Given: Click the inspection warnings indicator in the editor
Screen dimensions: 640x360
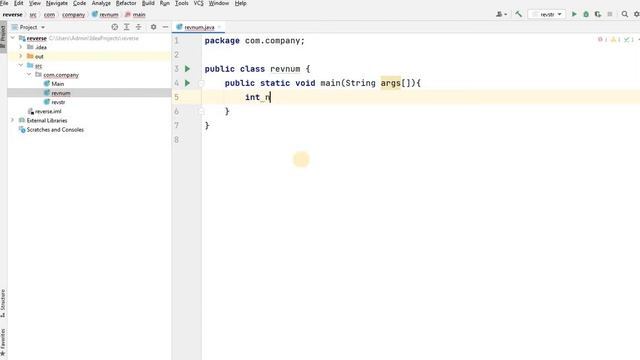Looking at the screenshot, I should 616,40.
